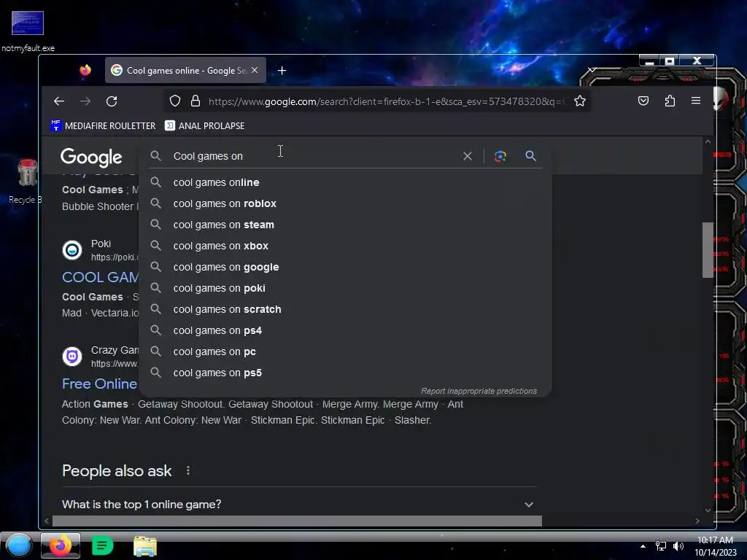Open the Extensions puzzle icon
747x560 pixels.
pos(670,101)
